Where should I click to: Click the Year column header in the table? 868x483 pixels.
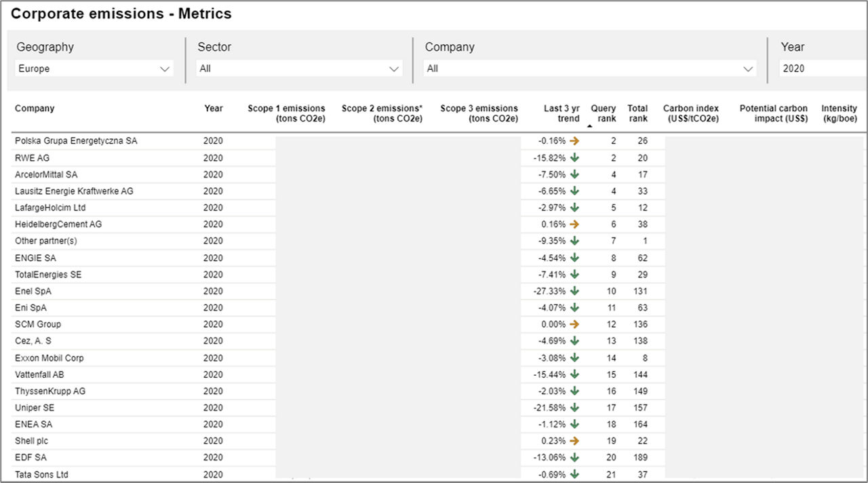click(x=213, y=109)
